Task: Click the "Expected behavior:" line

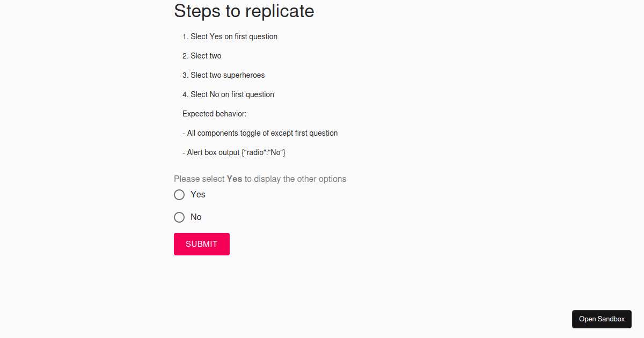Action: pyautogui.click(x=214, y=114)
